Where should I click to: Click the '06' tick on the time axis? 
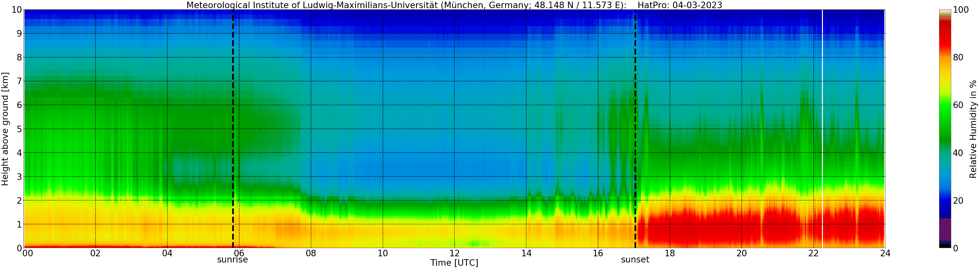239,253
